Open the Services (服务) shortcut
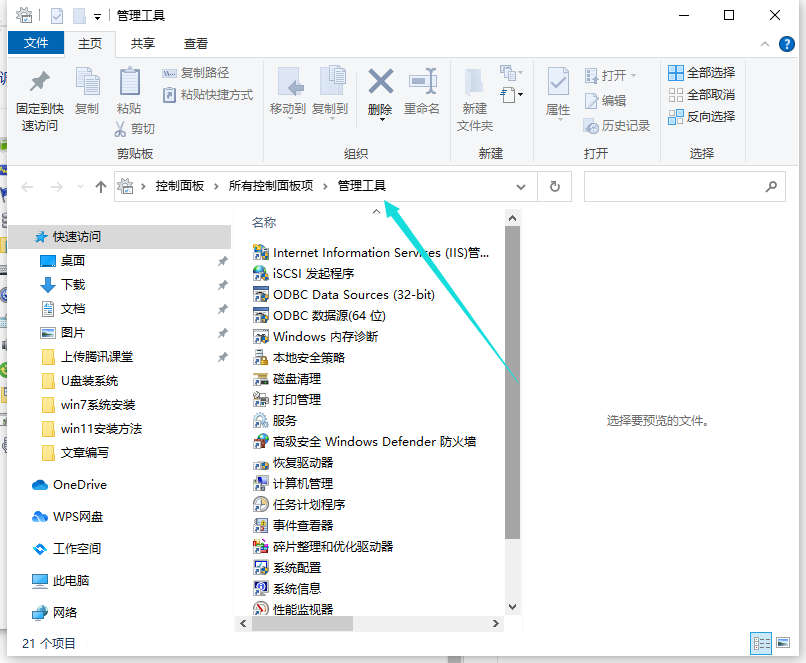806x663 pixels. pyautogui.click(x=285, y=421)
